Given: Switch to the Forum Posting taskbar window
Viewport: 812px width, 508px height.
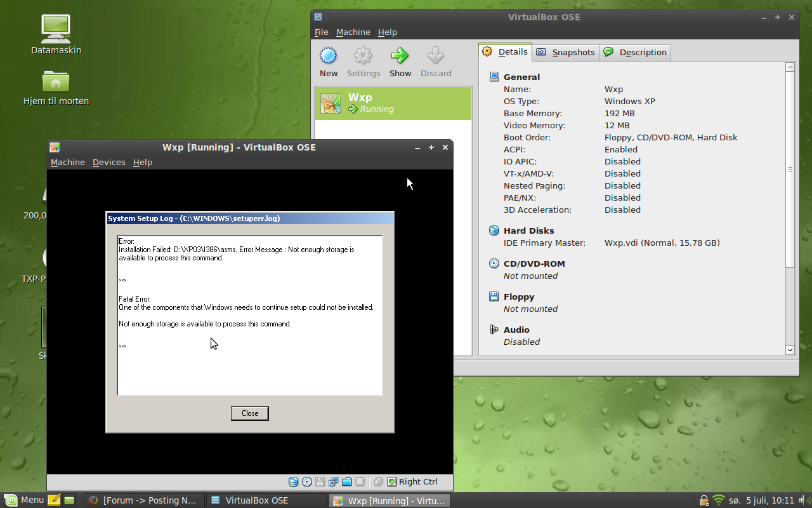Looking at the screenshot, I should click(x=145, y=500).
